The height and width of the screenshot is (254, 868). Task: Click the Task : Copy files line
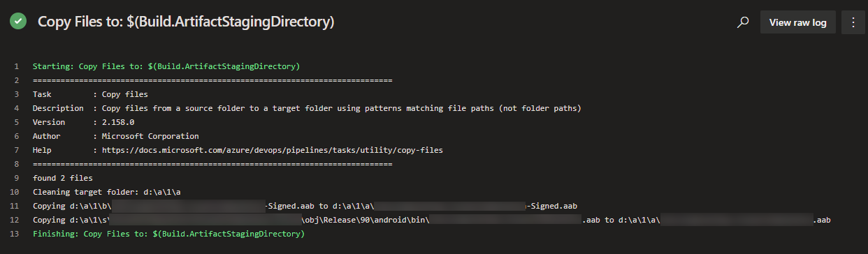pyautogui.click(x=90, y=94)
